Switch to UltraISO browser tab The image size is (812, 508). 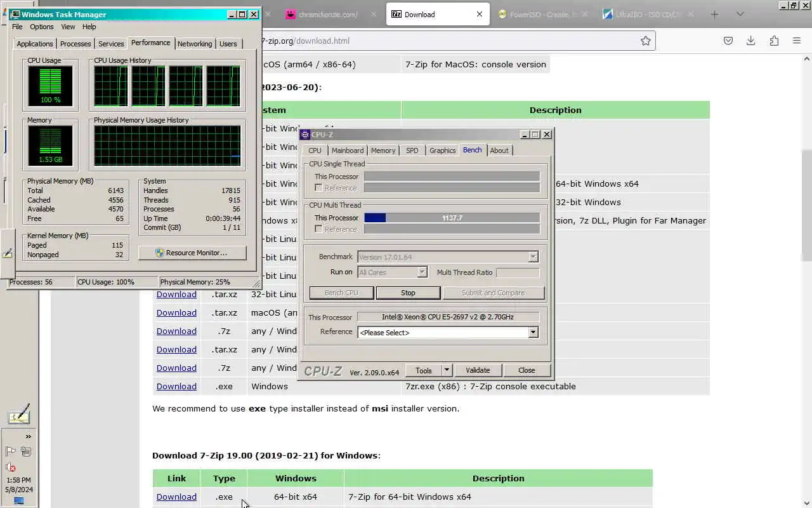coord(648,14)
